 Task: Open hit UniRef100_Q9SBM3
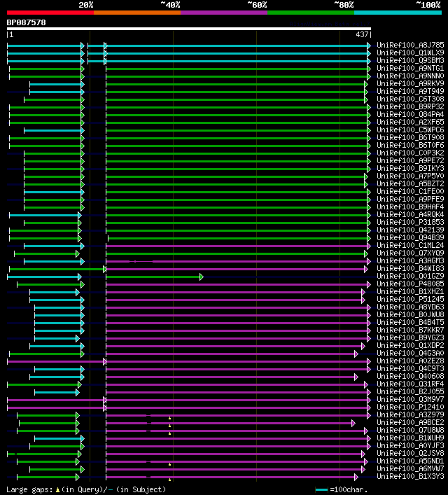410,60
